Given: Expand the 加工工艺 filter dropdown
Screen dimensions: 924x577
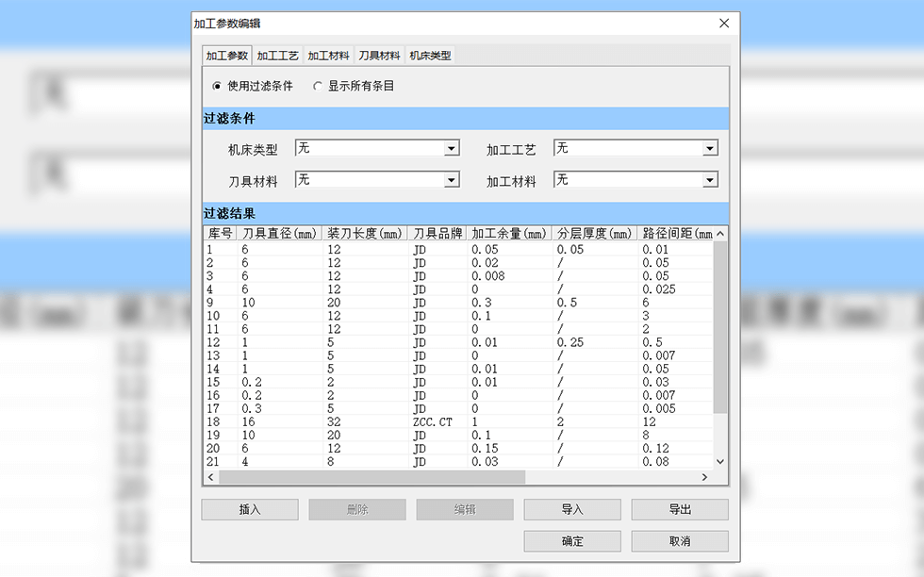Looking at the screenshot, I should pyautogui.click(x=710, y=149).
